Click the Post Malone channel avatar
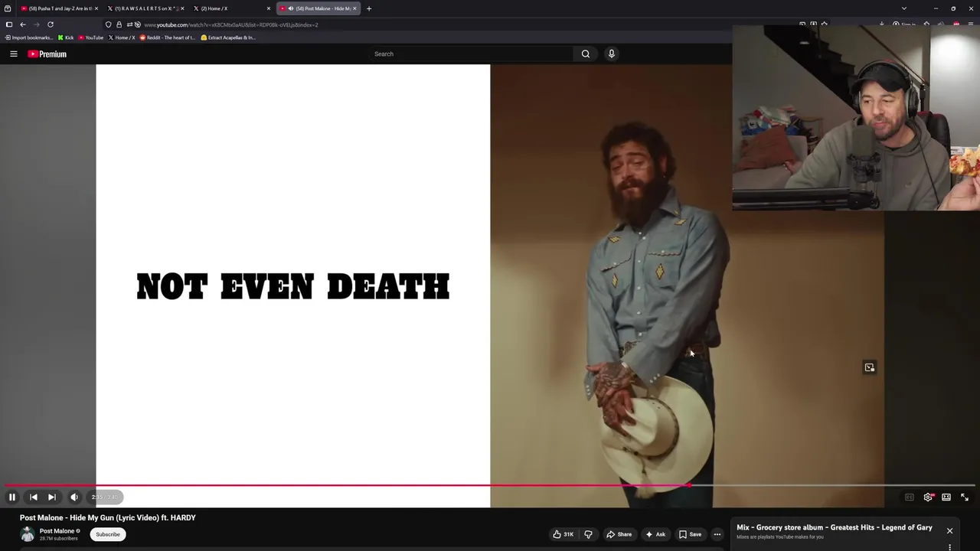The width and height of the screenshot is (980, 551). coord(28,534)
